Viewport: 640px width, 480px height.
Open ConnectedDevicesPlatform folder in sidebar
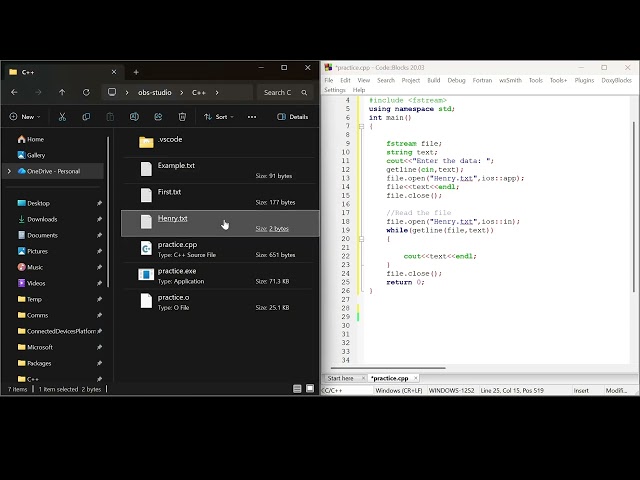tap(57, 331)
